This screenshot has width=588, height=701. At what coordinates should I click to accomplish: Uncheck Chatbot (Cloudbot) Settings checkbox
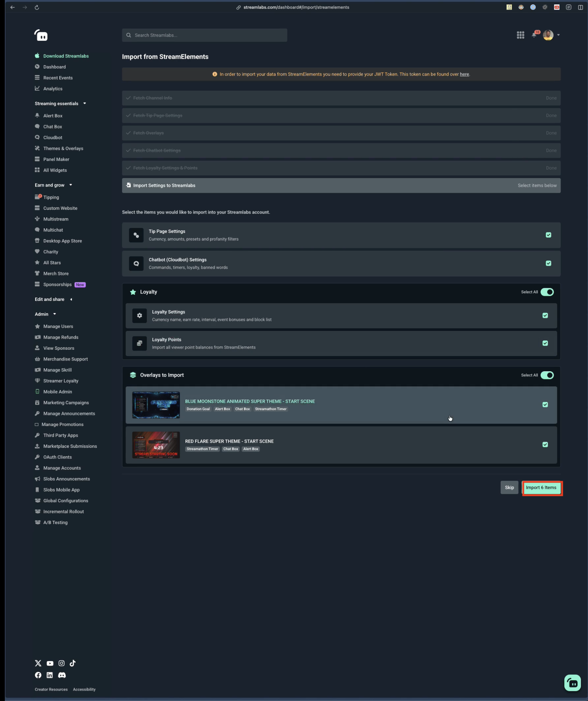pyautogui.click(x=548, y=264)
